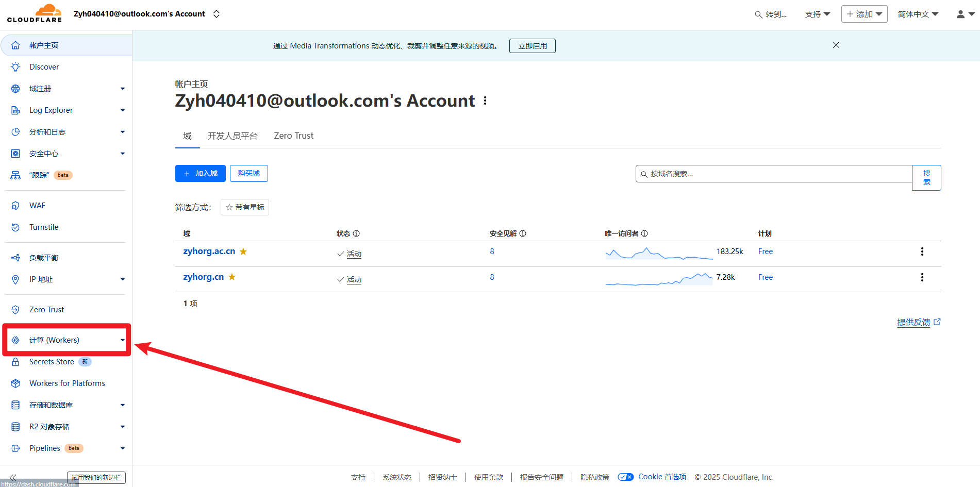Click the Pipelines icon

pyautogui.click(x=15, y=448)
